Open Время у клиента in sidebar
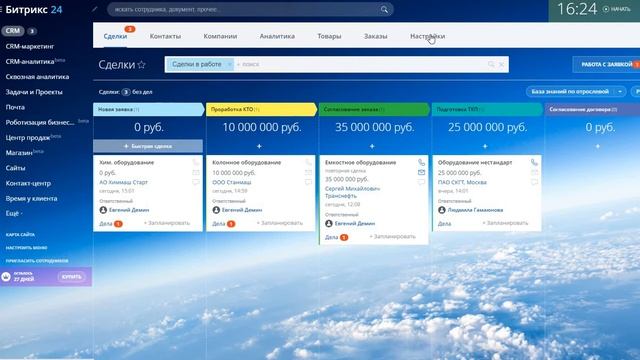 click(31, 198)
